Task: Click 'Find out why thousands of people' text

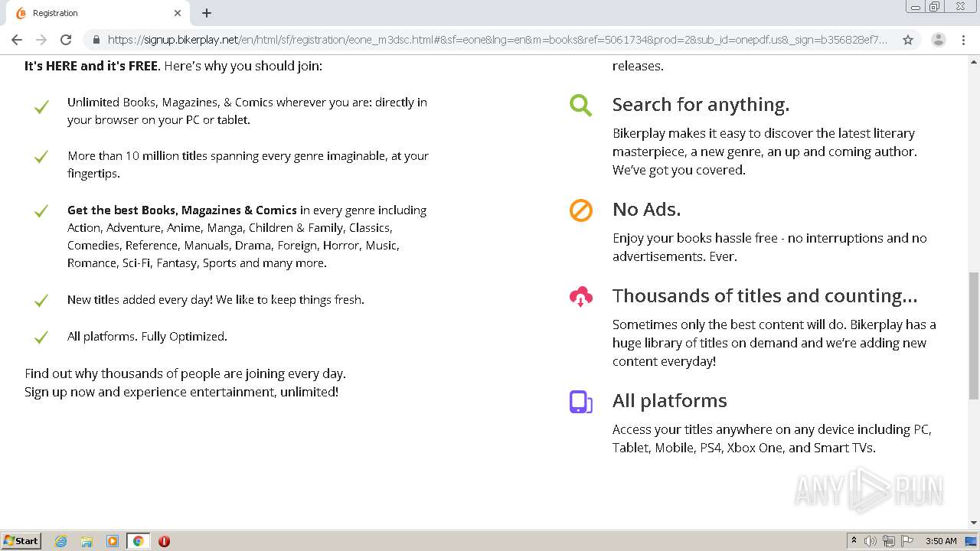Action: coord(185,373)
